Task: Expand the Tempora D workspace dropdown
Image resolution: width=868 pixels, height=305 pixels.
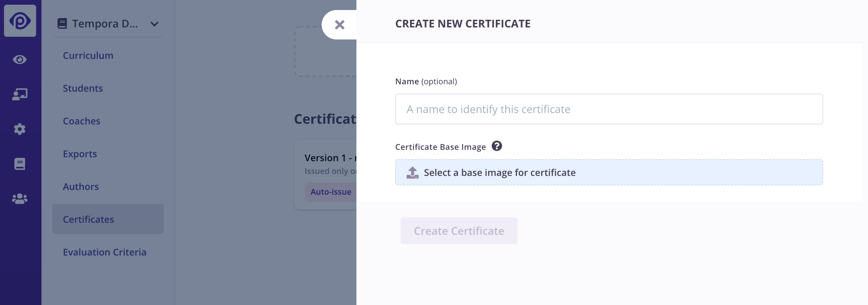Action: tap(154, 24)
